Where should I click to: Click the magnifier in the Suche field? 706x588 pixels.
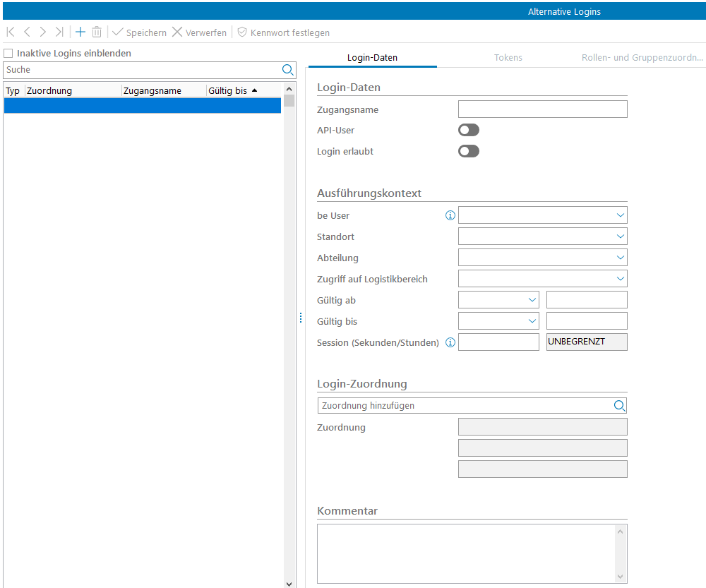(x=287, y=70)
